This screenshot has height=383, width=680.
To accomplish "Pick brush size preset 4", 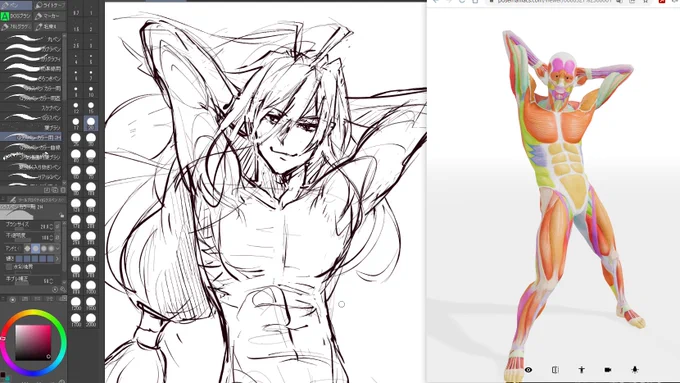I will [76, 59].
